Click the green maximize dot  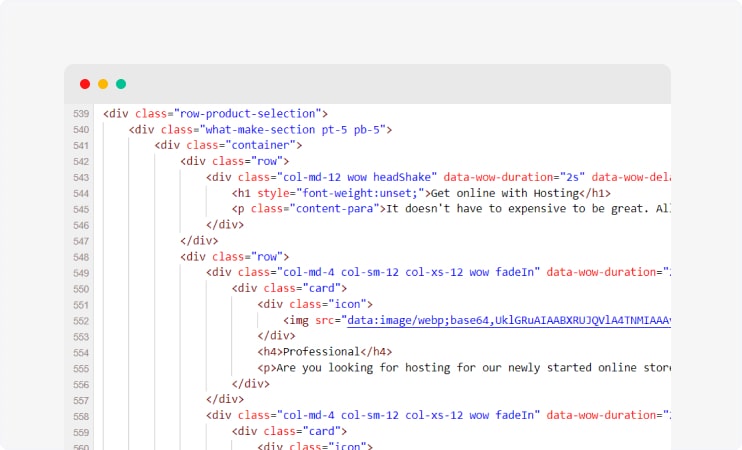(x=121, y=84)
